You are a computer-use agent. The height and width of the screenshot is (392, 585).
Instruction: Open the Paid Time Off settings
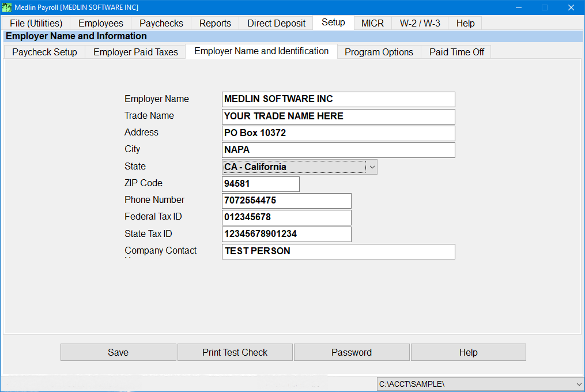pos(456,51)
